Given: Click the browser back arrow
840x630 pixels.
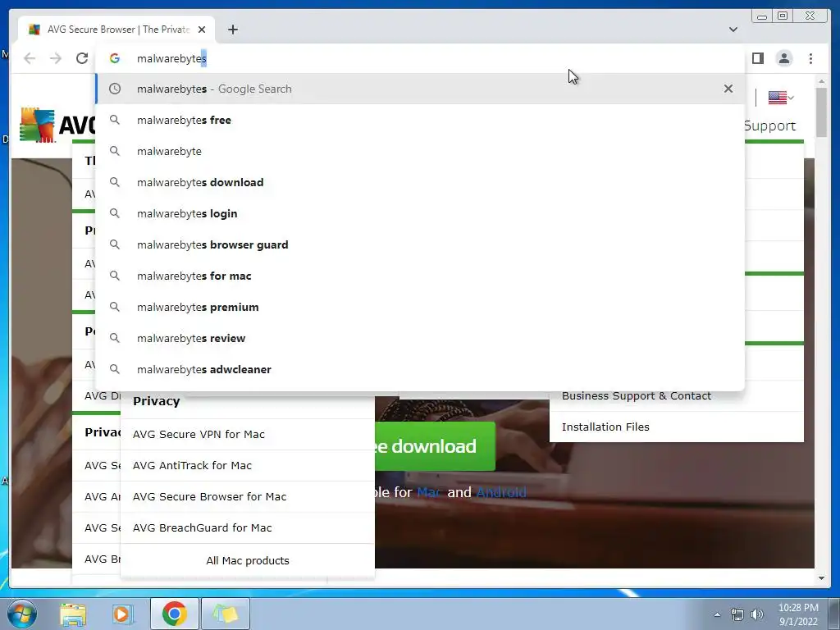Looking at the screenshot, I should [30, 58].
